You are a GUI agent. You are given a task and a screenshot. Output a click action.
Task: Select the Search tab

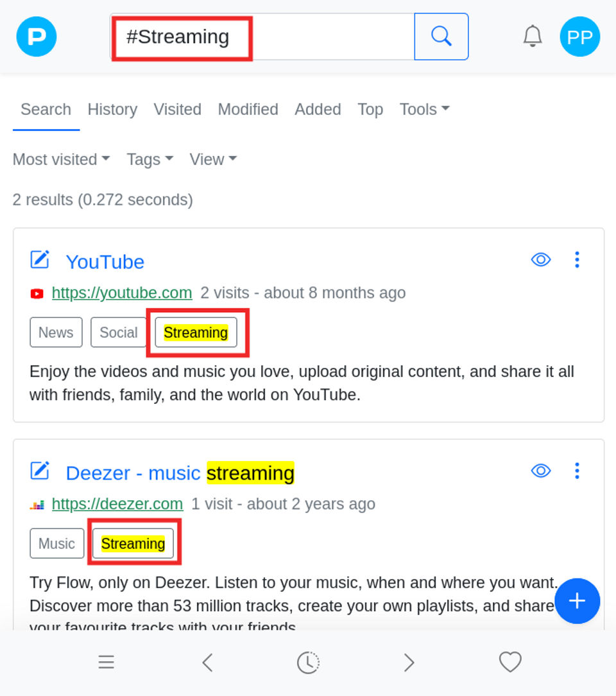46,109
